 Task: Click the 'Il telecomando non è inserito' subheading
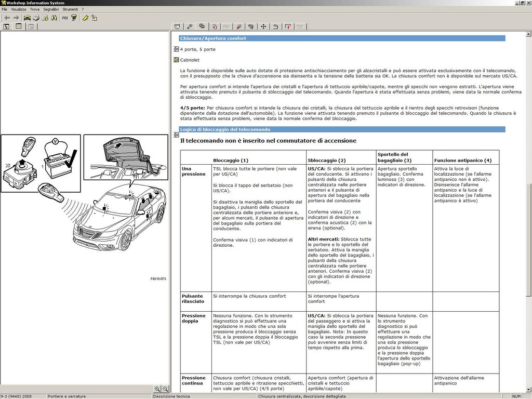click(268, 141)
